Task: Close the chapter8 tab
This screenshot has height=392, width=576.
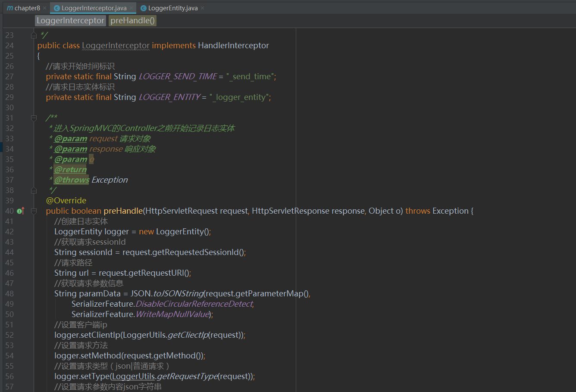Action: coord(44,8)
